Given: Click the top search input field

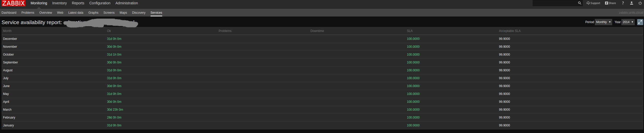Looking at the screenshot, I should [x=554, y=3].
